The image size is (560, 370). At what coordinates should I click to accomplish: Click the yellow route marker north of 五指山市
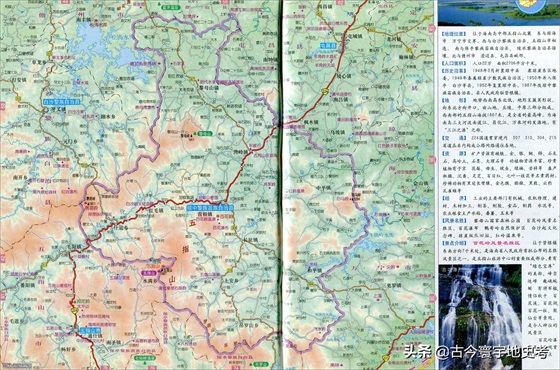pyautogui.click(x=74, y=311)
